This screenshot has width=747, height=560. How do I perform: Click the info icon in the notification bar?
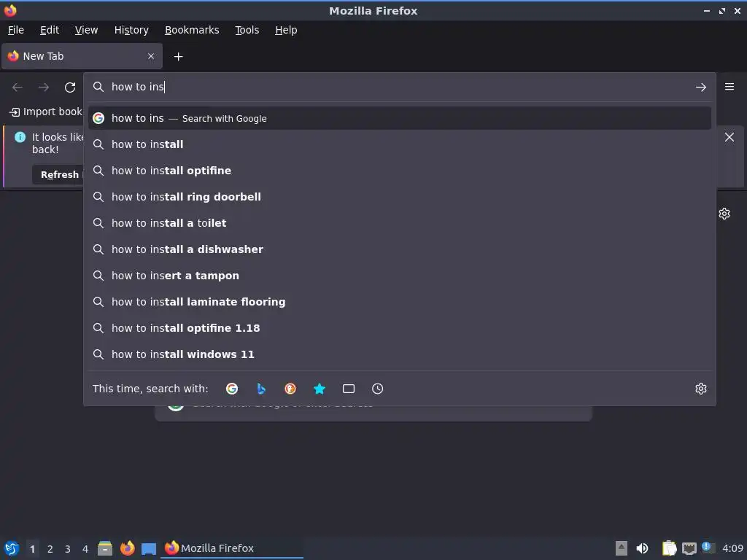20,137
